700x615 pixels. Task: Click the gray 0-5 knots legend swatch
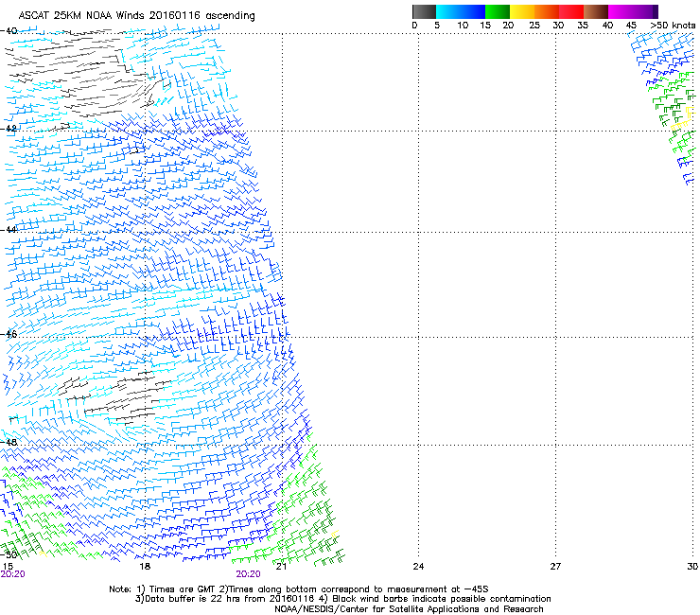click(424, 11)
